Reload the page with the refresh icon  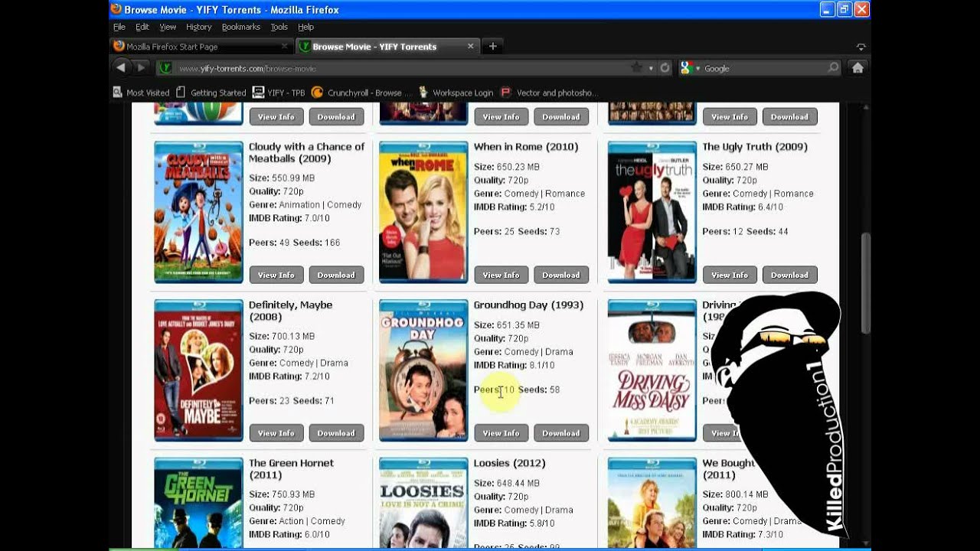pyautogui.click(x=665, y=68)
